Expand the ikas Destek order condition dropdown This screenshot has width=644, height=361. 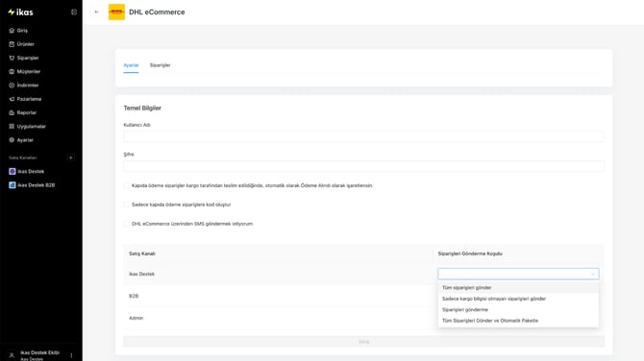(x=518, y=274)
